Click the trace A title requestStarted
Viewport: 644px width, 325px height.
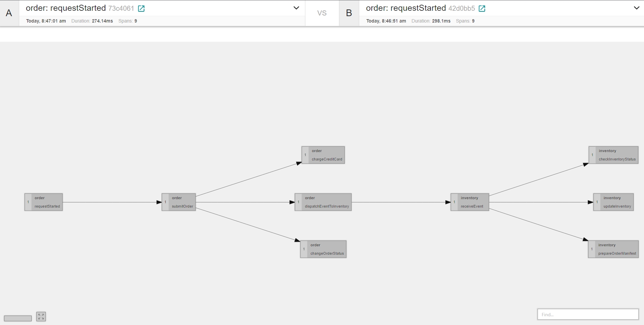(66, 8)
